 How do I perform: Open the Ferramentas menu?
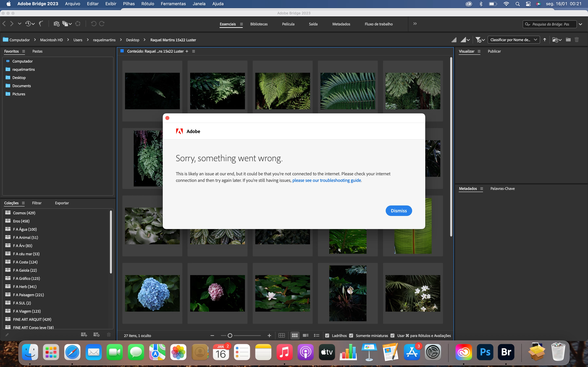[x=173, y=4]
